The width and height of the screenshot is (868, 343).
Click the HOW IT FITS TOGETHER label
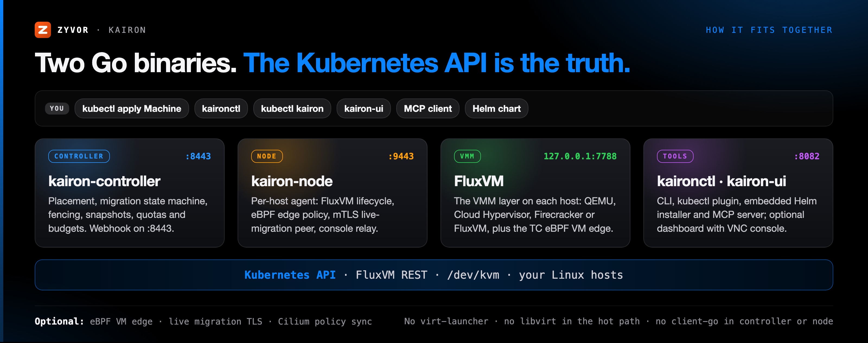click(769, 30)
